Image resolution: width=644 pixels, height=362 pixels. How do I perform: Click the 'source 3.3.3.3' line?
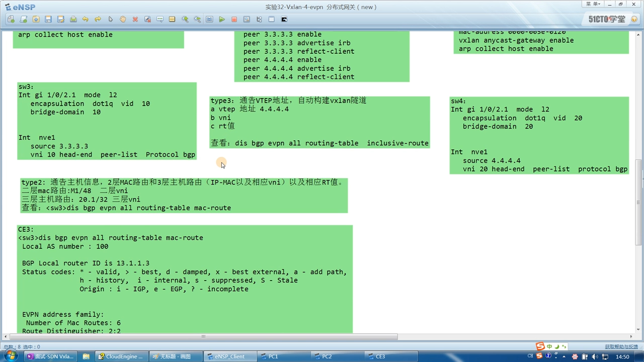coord(59,146)
